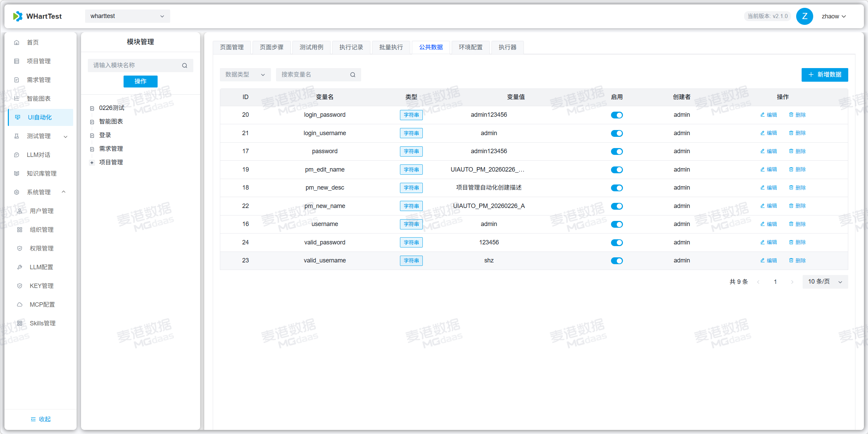Switch to the 环境配置 tab
Screen dimensions: 868x434
pos(470,47)
